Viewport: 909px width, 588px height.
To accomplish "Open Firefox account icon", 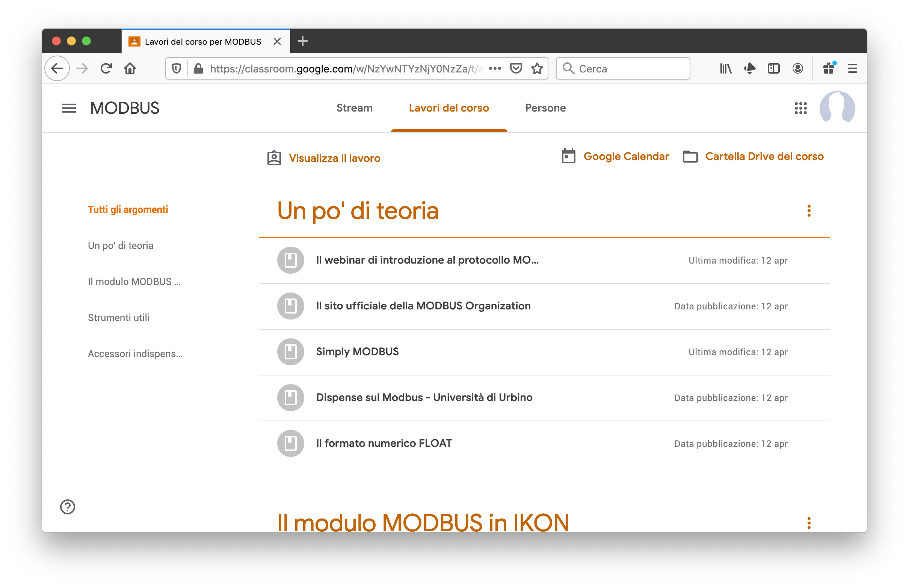I will (x=798, y=69).
